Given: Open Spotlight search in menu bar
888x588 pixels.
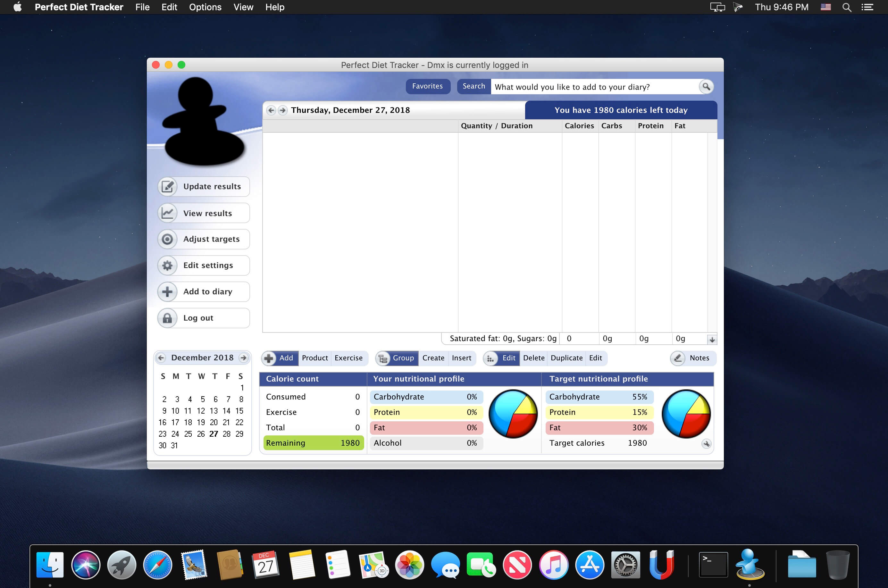Looking at the screenshot, I should (847, 7).
